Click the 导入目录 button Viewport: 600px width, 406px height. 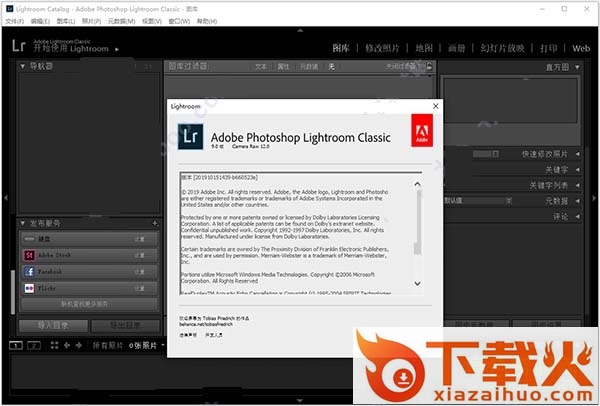point(53,325)
